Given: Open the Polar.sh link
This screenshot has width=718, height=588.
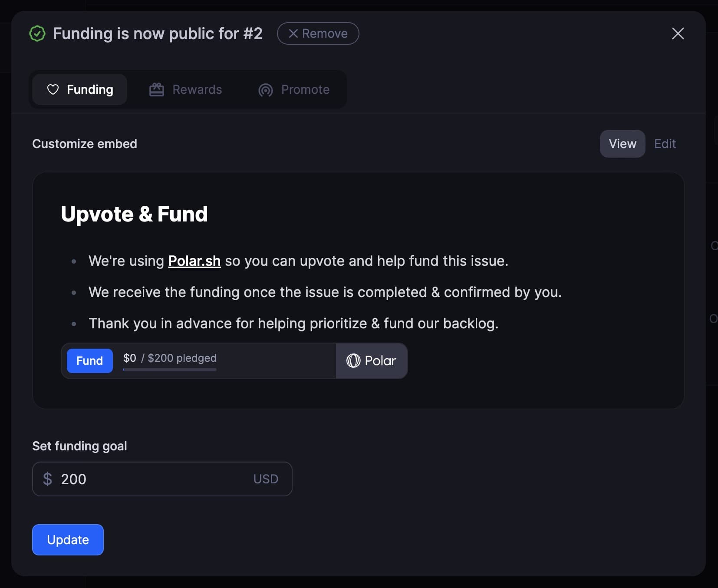Looking at the screenshot, I should tap(194, 261).
